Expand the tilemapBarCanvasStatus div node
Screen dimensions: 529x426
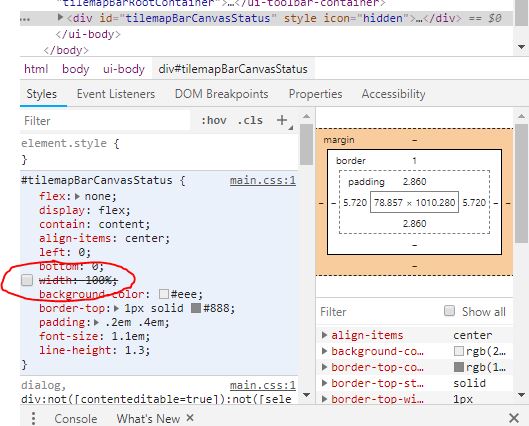[x=60, y=17]
